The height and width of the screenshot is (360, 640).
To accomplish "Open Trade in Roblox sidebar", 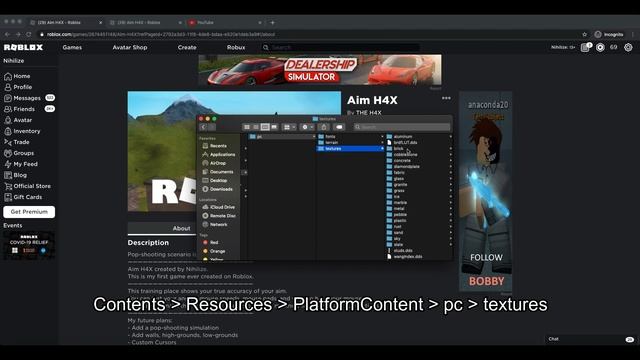I will tap(17, 142).
